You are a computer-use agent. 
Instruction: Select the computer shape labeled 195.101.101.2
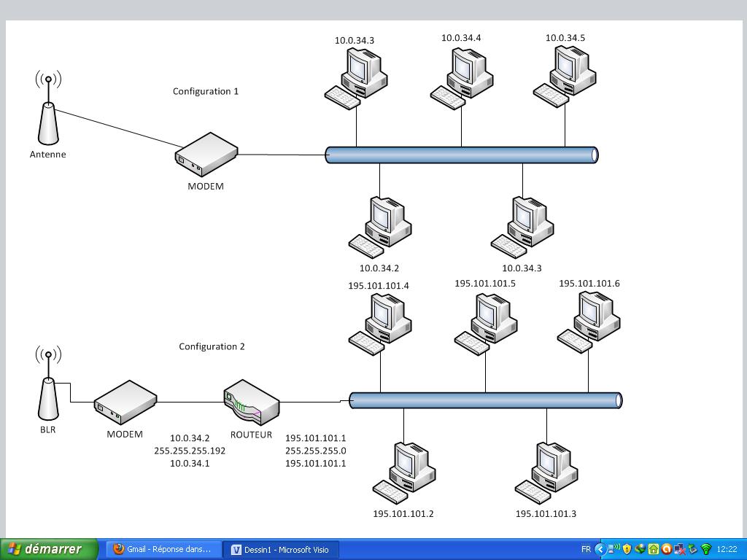404,472
